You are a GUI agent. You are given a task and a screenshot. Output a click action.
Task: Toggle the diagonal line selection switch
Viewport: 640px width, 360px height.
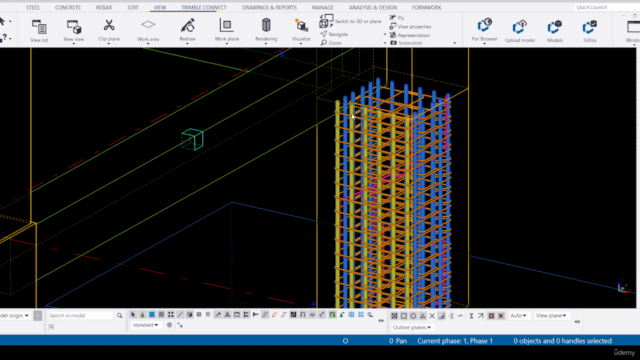(180, 315)
